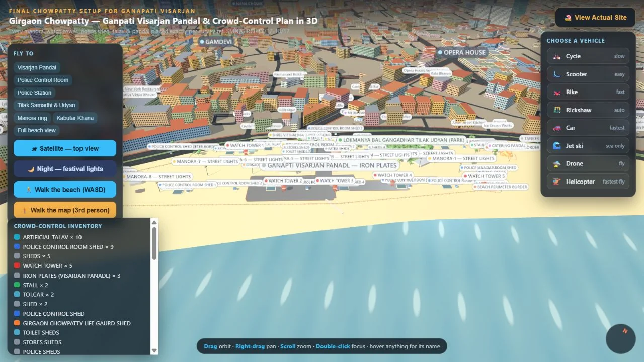This screenshot has width=644, height=362.
Task: Click the MANORA-1 — STREET LIGHTS label
Action: (x=462, y=159)
